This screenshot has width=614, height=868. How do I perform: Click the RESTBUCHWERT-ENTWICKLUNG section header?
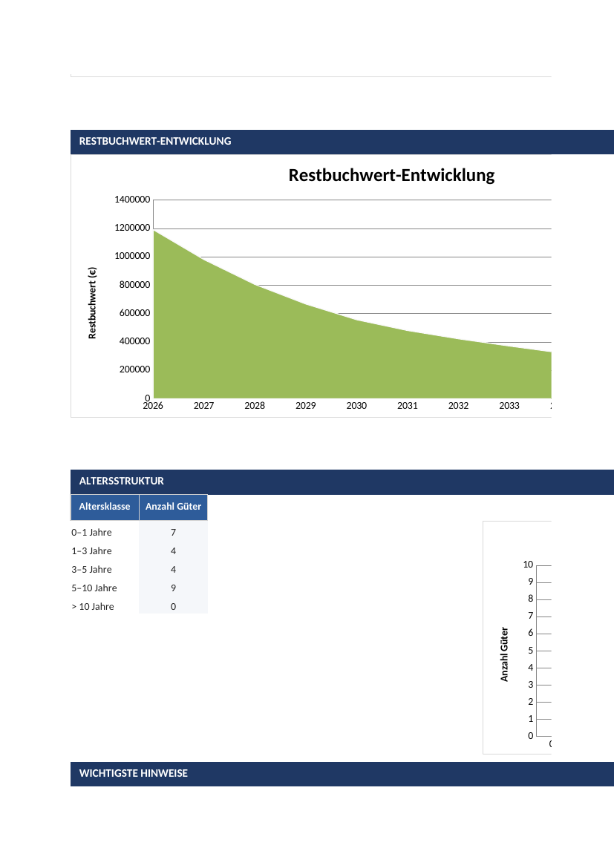[342, 142]
